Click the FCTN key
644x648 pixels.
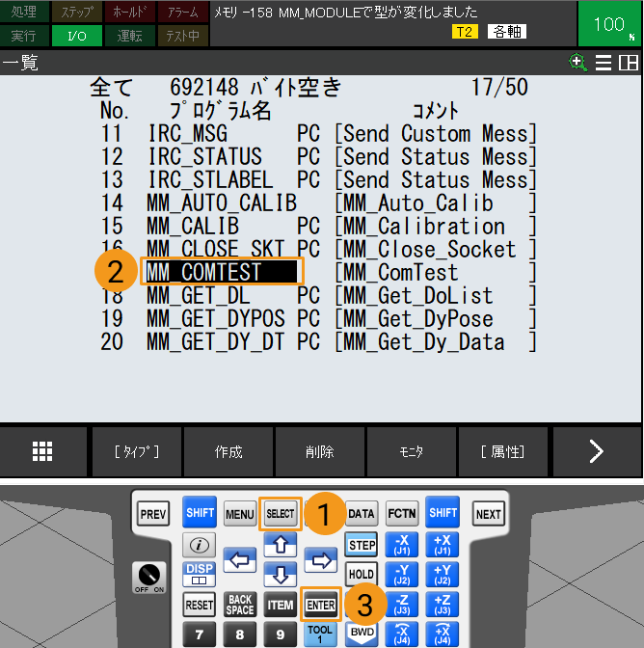[402, 514]
